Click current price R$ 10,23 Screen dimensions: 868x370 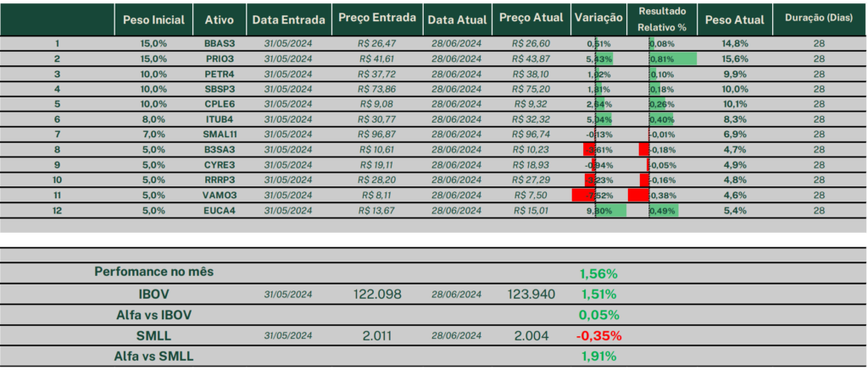tap(531, 149)
